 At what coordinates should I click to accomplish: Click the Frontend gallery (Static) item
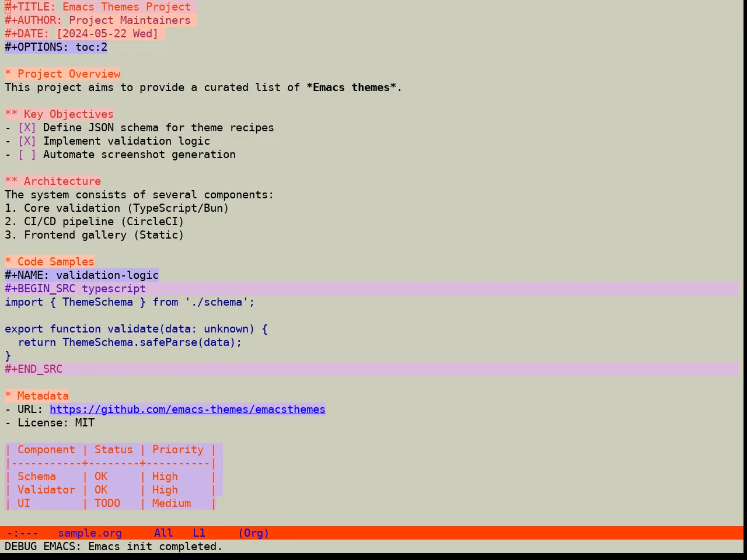(95, 235)
